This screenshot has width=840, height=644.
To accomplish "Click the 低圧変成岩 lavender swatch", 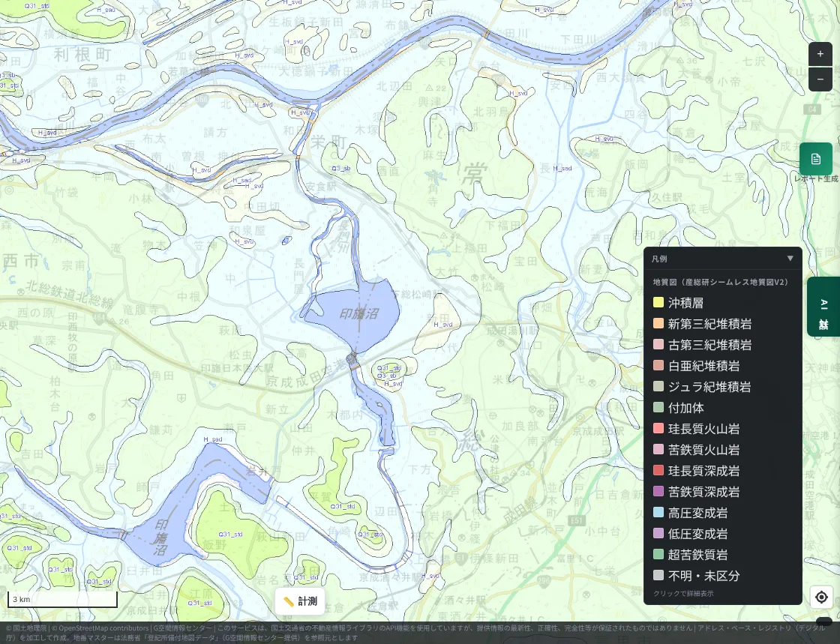I will click(658, 533).
